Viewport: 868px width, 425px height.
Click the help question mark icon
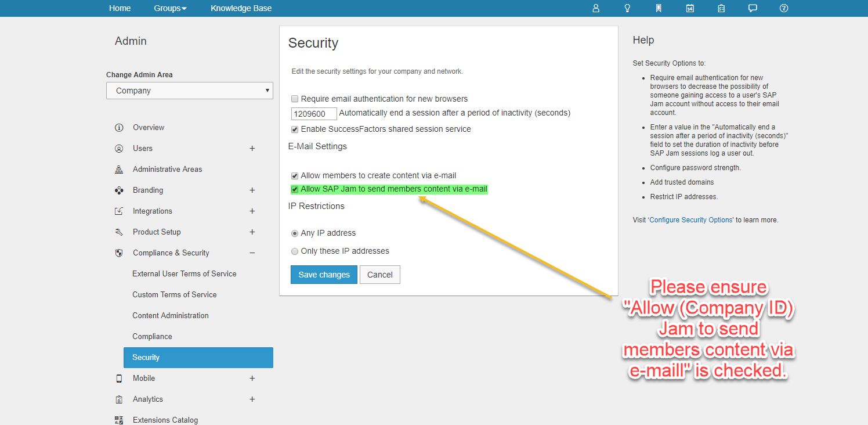click(784, 8)
